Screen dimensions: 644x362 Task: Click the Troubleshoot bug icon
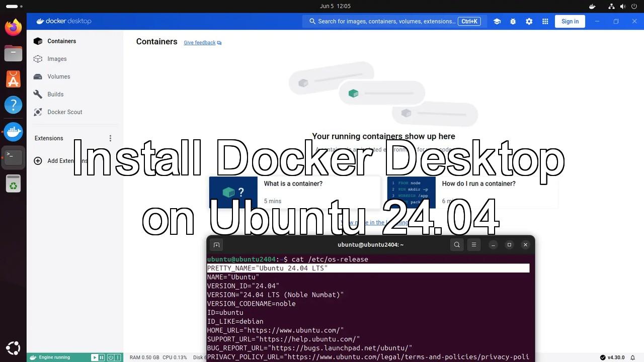pyautogui.click(x=513, y=21)
